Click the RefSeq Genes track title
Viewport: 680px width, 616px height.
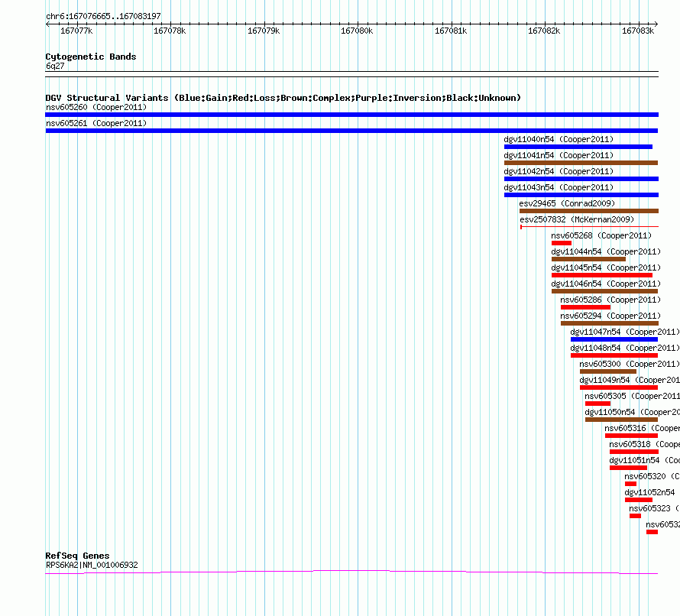coord(77,556)
